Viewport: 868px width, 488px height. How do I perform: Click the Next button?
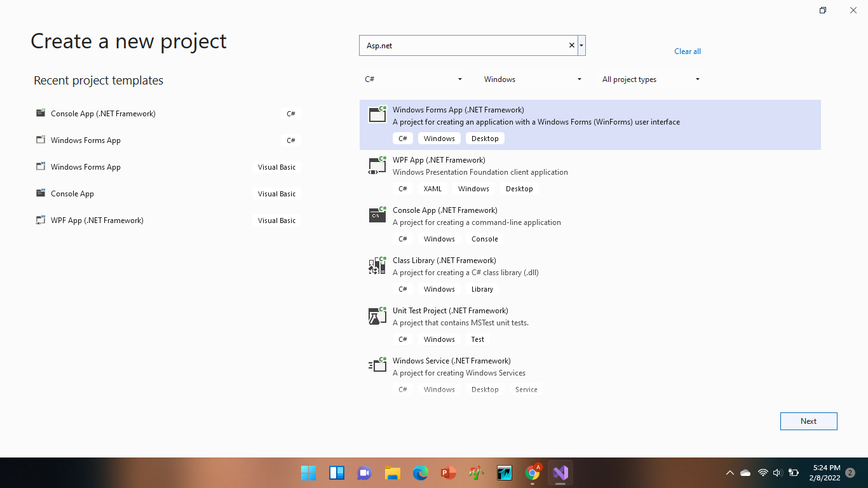click(x=808, y=421)
